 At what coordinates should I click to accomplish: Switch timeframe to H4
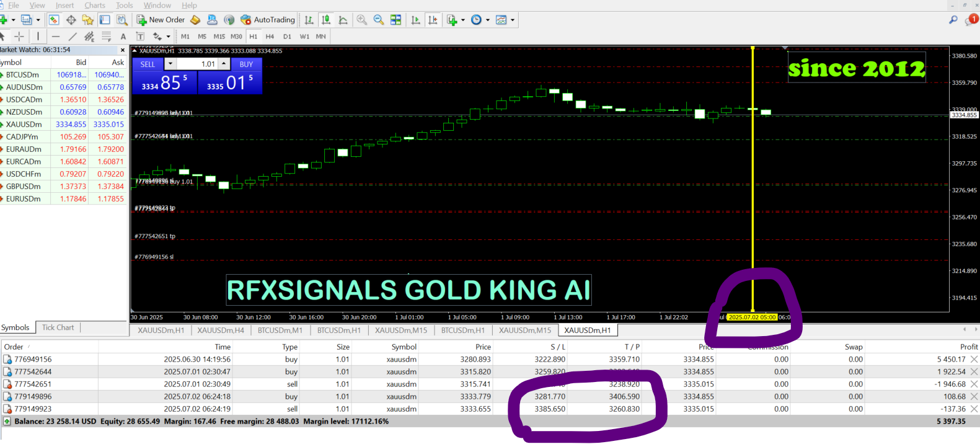pyautogui.click(x=270, y=37)
